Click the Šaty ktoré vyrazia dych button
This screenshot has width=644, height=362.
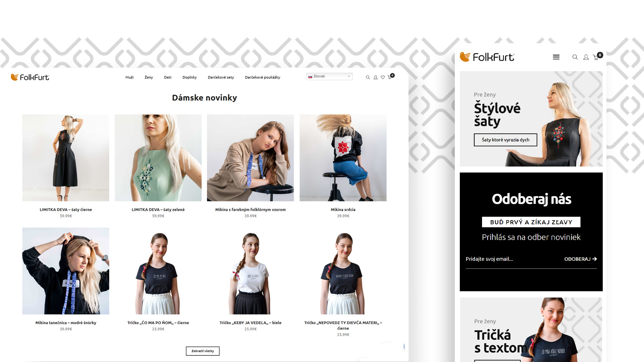tap(505, 140)
